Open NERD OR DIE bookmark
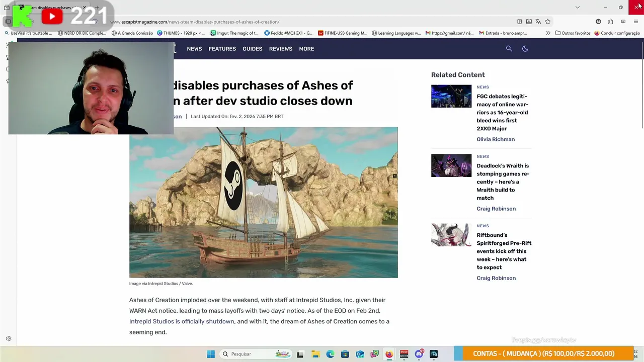 click(x=82, y=33)
